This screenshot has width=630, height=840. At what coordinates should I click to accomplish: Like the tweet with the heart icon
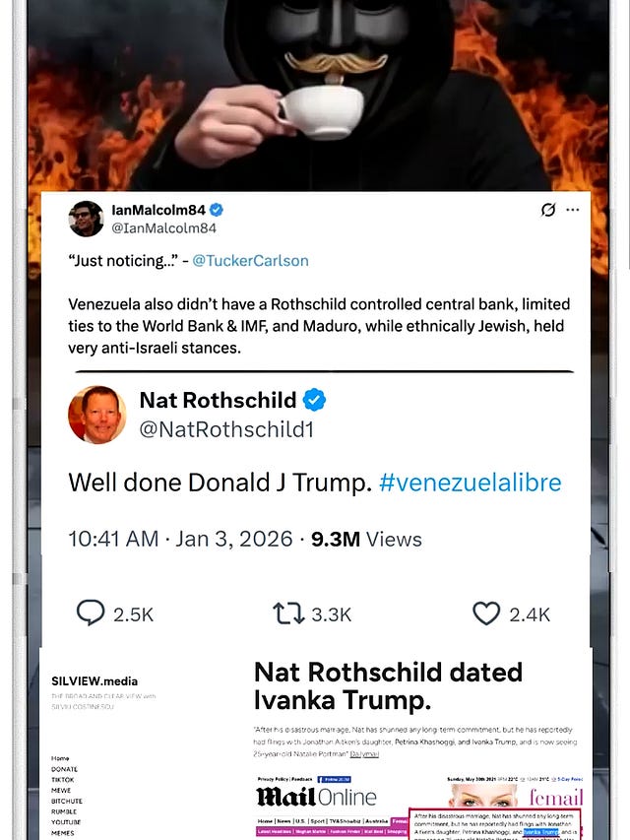click(x=486, y=614)
